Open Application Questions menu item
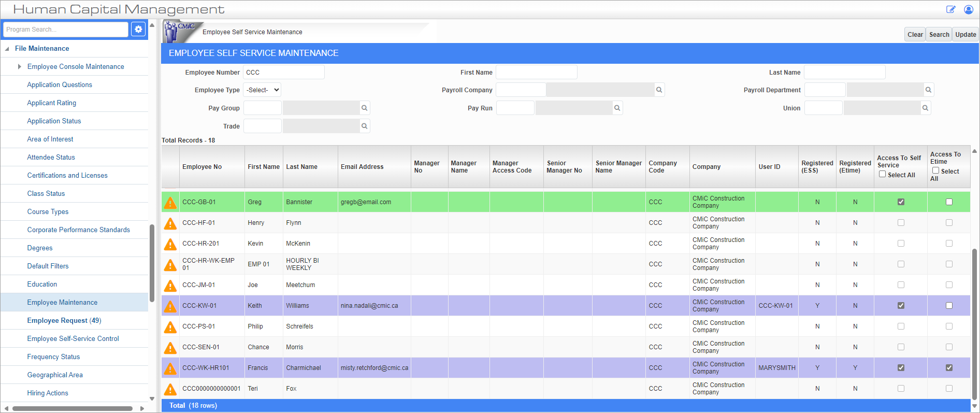 (60, 85)
